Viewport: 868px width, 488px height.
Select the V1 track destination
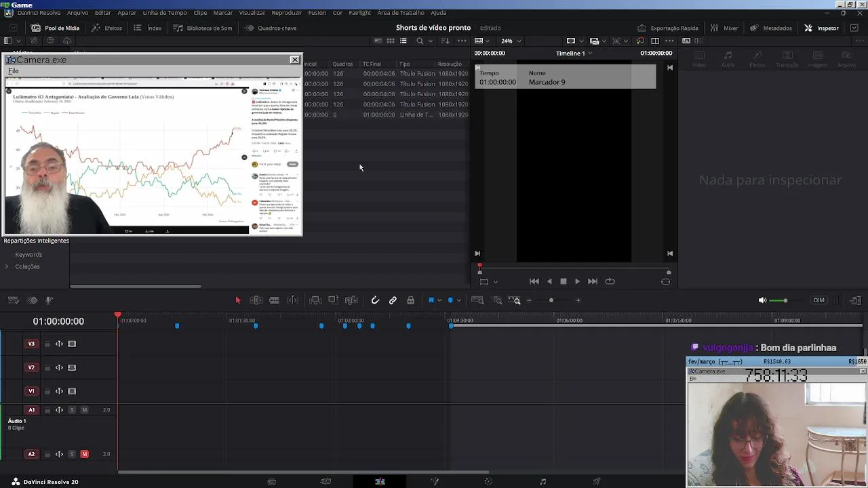[31, 391]
